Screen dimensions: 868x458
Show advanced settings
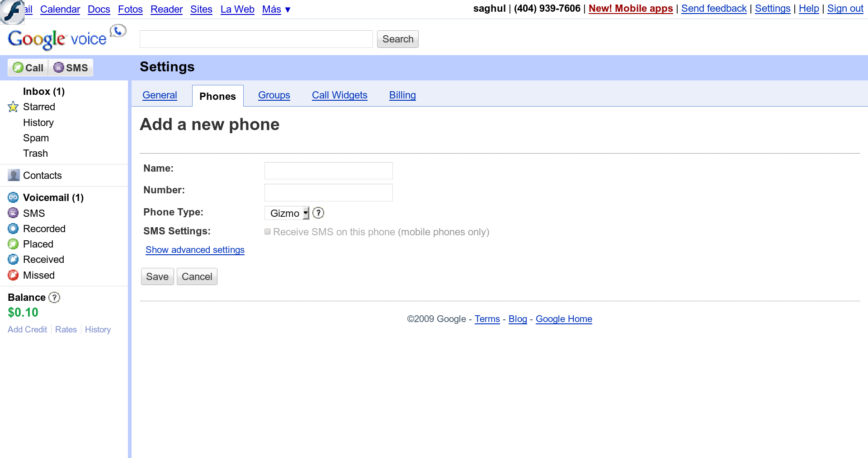point(195,250)
